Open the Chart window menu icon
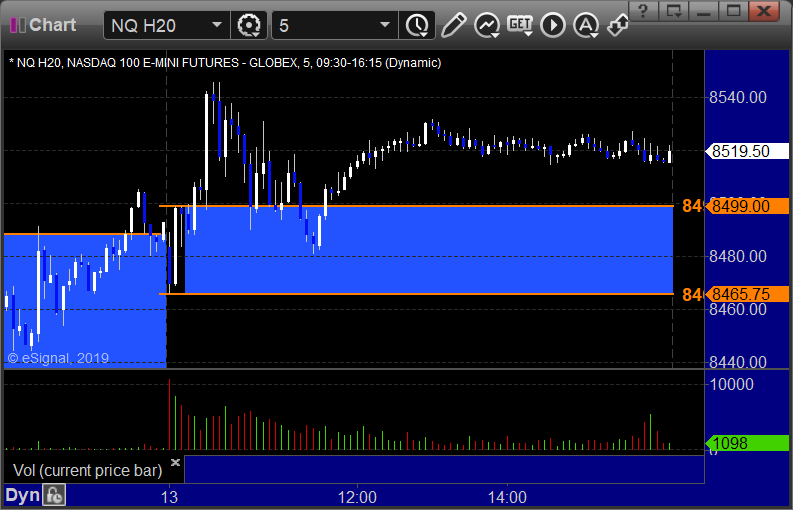This screenshot has width=793, height=510. [x=18, y=25]
